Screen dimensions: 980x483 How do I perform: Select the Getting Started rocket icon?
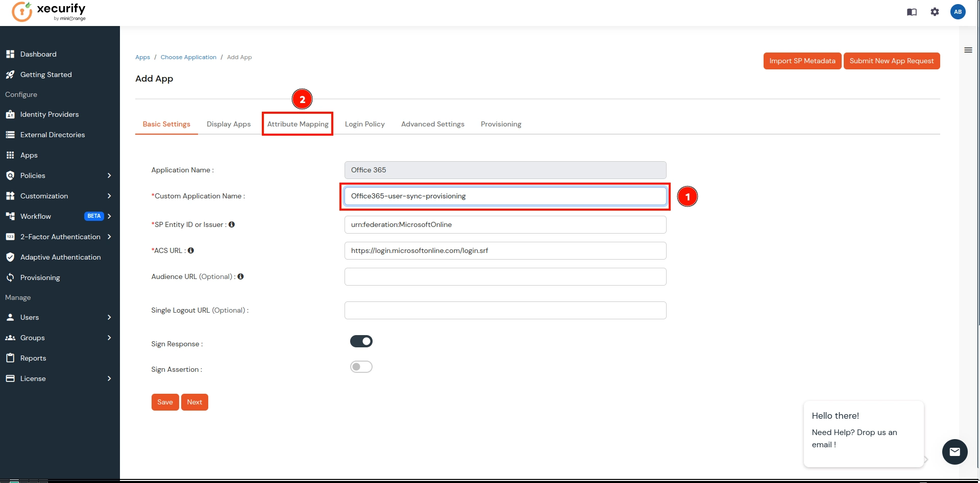click(10, 74)
